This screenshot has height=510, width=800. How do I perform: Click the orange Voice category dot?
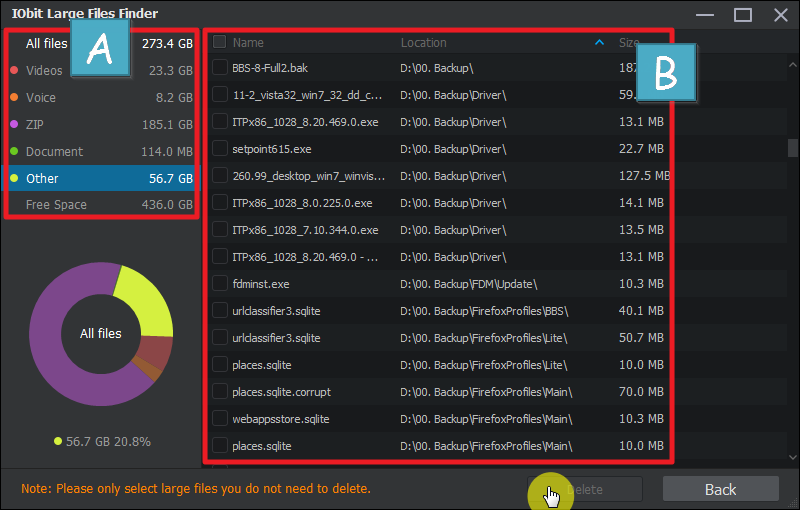pos(13,98)
